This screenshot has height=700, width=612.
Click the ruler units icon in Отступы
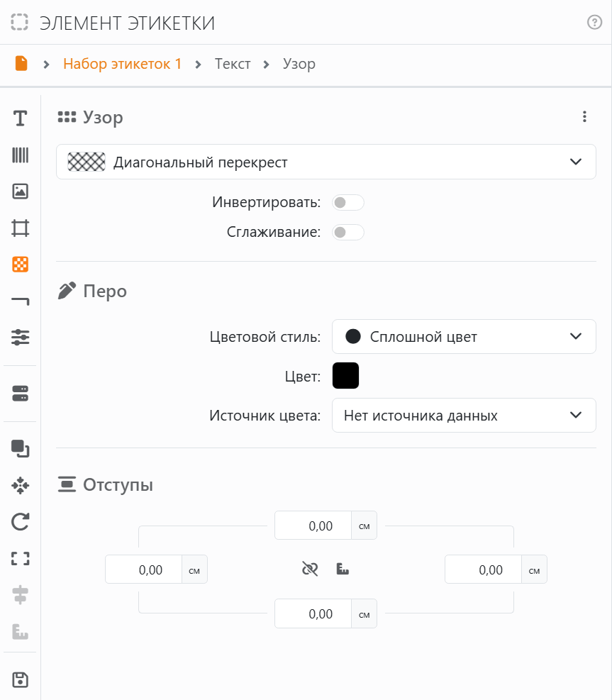point(343,569)
